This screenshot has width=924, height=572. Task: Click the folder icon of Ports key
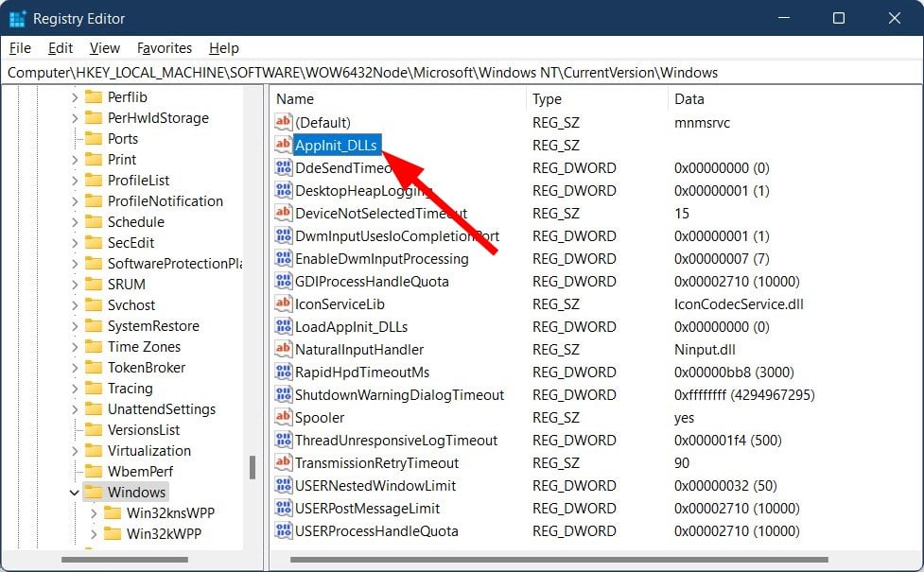[94, 138]
